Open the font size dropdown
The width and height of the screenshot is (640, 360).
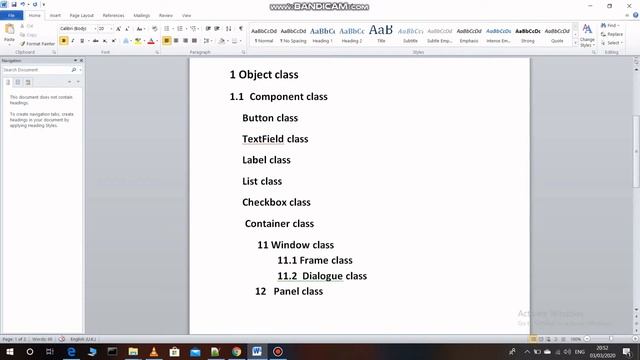point(111,29)
